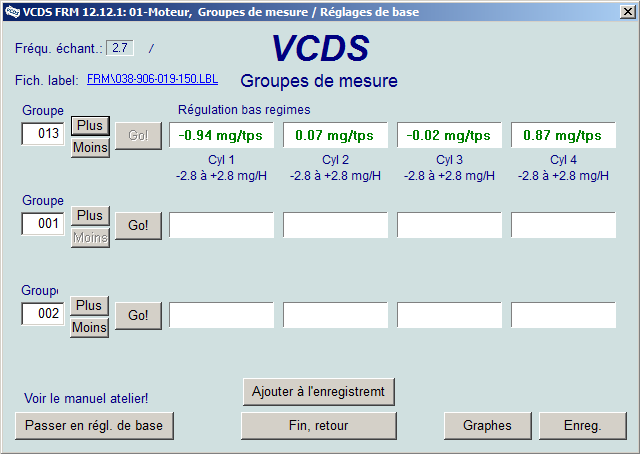This screenshot has width=640, height=454.
Task: Open the Graphes view
Action: tap(487, 425)
